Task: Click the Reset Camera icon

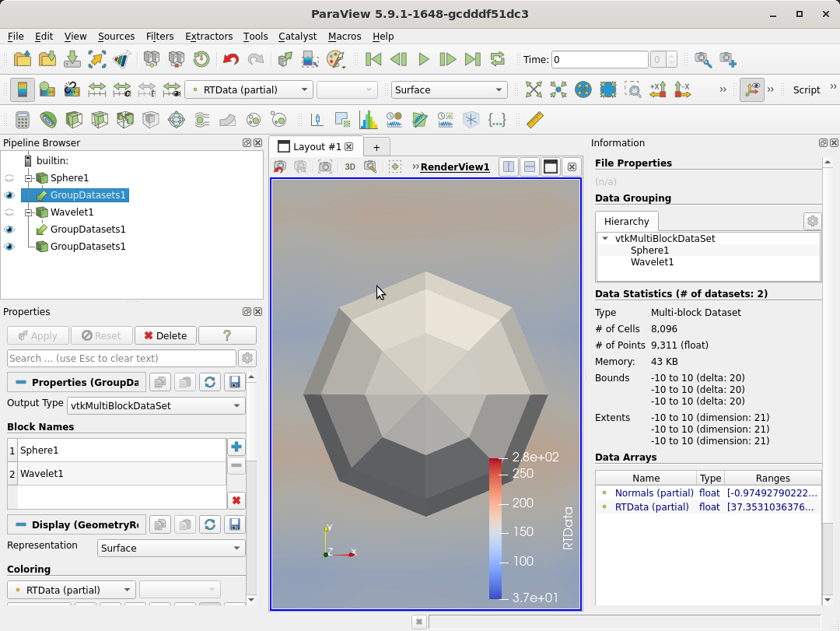Action: (x=534, y=89)
